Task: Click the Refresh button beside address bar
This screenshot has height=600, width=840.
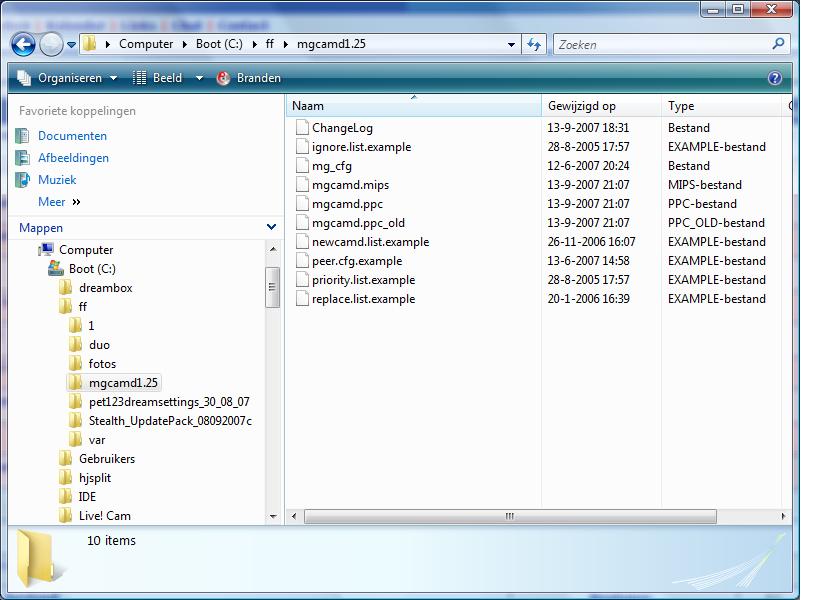Action: 534,44
